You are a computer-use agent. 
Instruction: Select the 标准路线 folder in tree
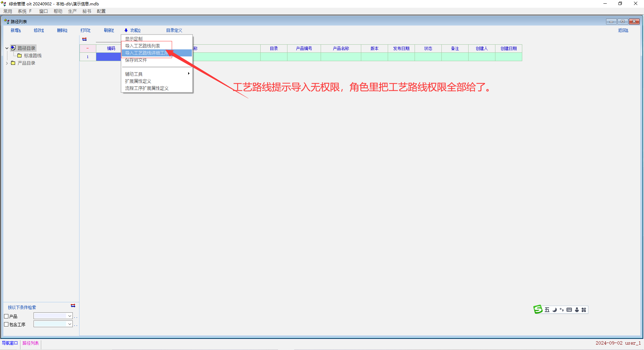coord(33,56)
